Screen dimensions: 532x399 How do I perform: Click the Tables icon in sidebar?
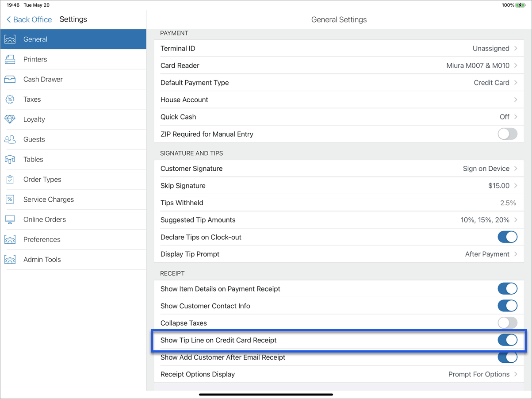10,159
